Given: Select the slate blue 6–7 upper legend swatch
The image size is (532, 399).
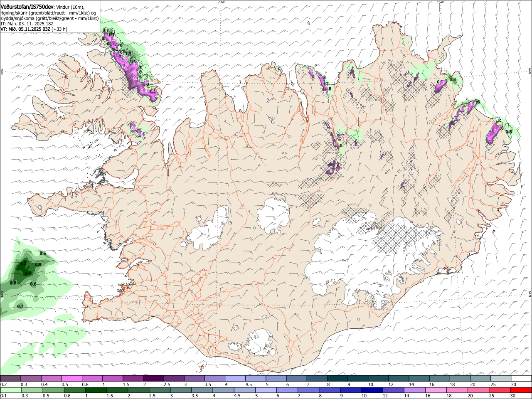Looking at the screenshot, I should (296, 379).
